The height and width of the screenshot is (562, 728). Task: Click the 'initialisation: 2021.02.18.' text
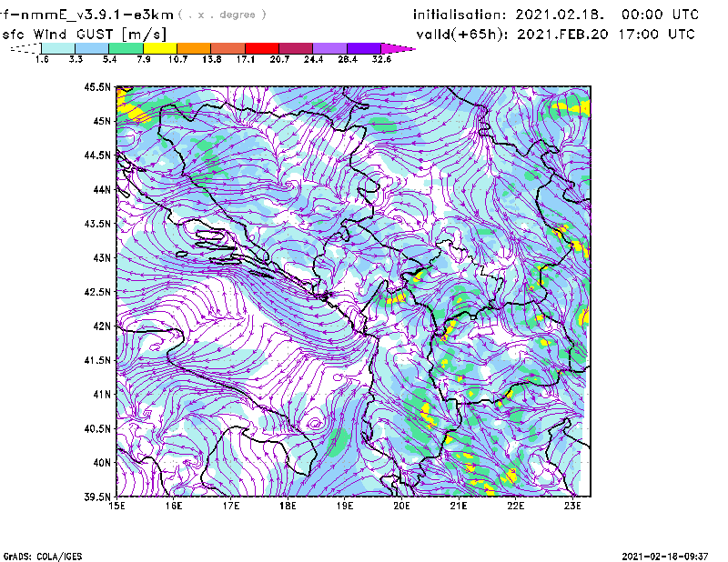tap(509, 15)
